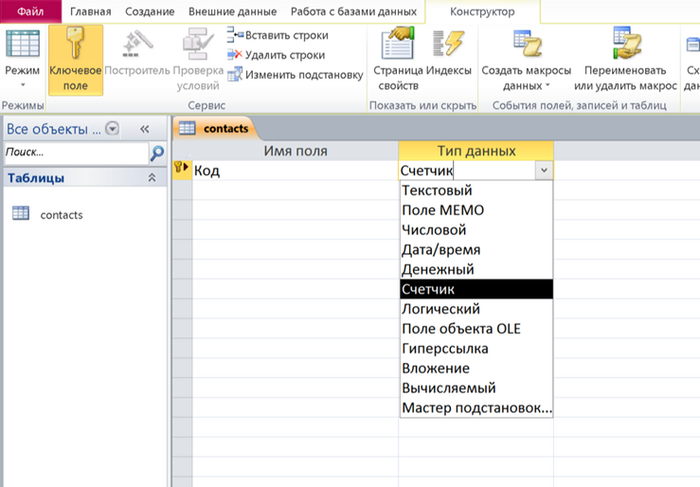Screen dimensions: 700x487
Task: Select Числовой from the data type list
Action: [433, 230]
